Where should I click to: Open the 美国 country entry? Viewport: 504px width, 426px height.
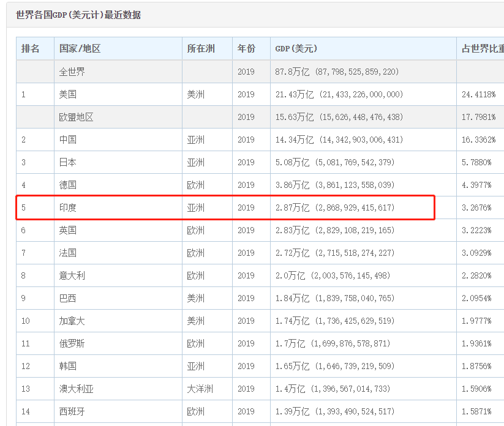coord(68,94)
